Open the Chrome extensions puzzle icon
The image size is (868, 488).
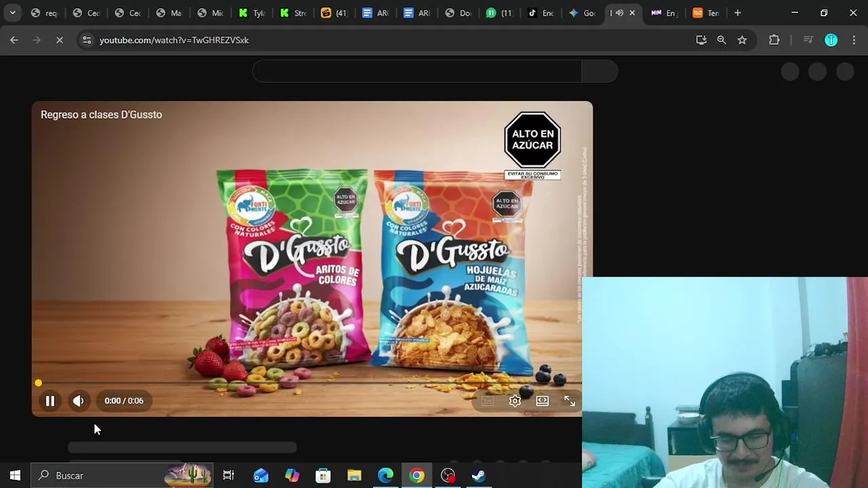pos(774,40)
